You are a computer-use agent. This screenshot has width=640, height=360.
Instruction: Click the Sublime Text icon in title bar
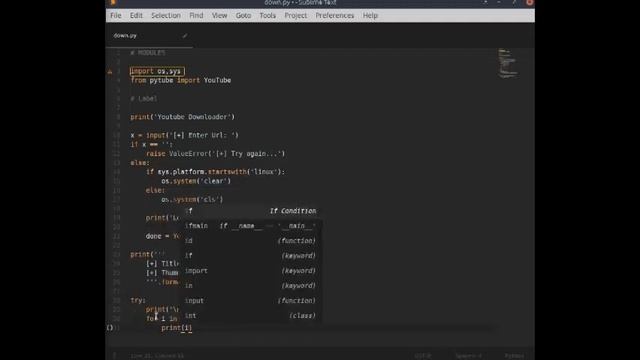point(113,2)
